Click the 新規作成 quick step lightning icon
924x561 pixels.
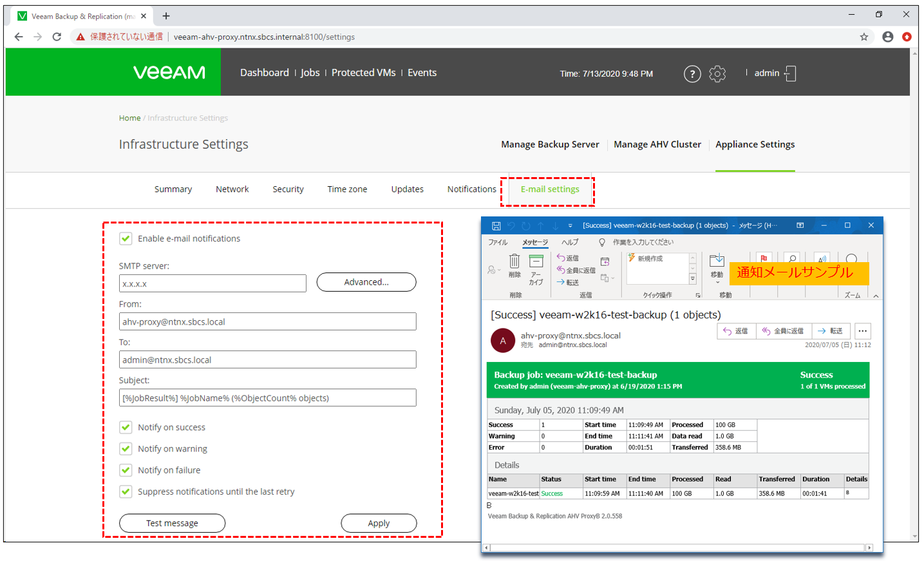(x=632, y=258)
